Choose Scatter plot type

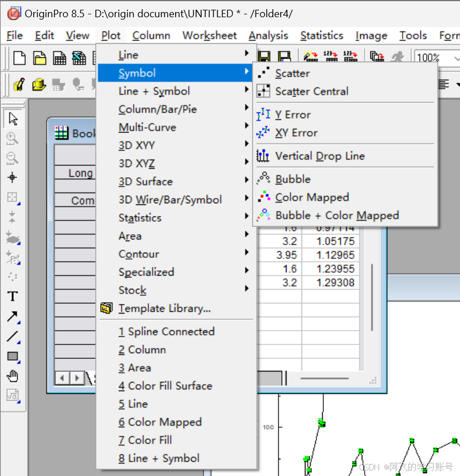click(x=345, y=73)
